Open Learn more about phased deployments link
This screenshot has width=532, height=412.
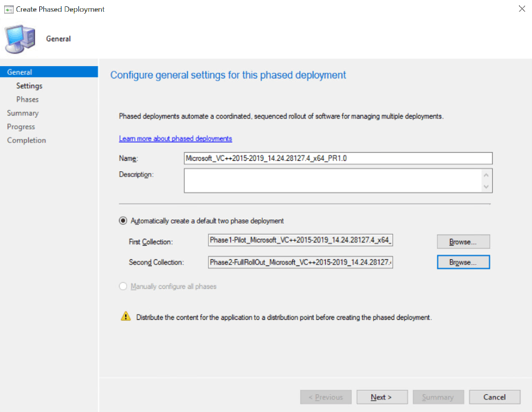click(175, 138)
